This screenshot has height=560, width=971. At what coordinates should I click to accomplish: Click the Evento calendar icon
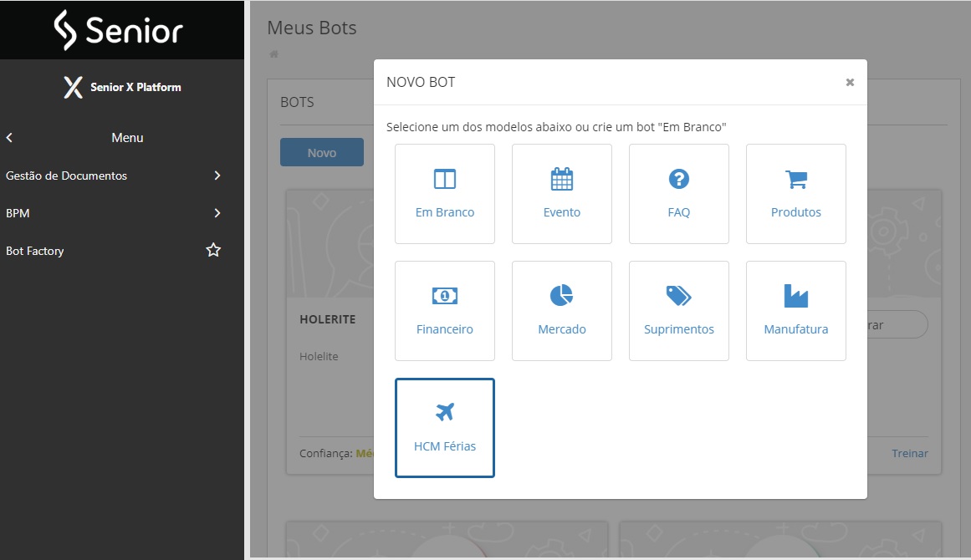pos(561,179)
